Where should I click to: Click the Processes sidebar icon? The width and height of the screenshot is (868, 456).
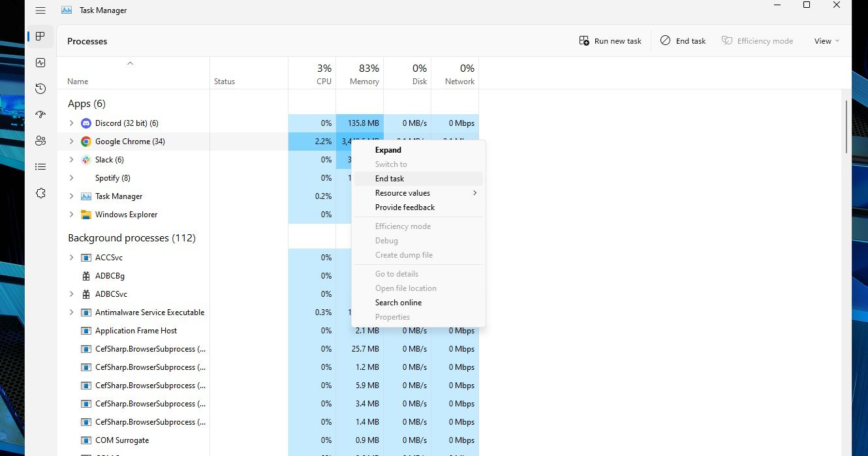point(40,37)
